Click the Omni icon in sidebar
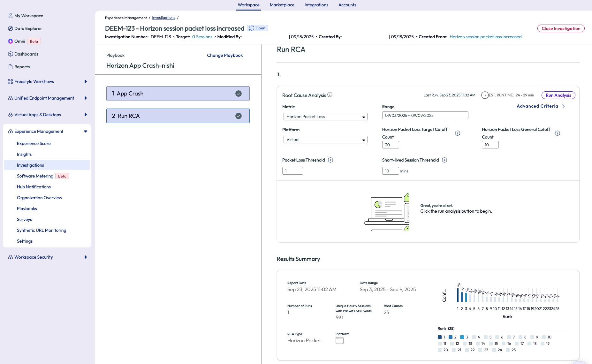The width and height of the screenshot is (592, 364). (x=11, y=41)
